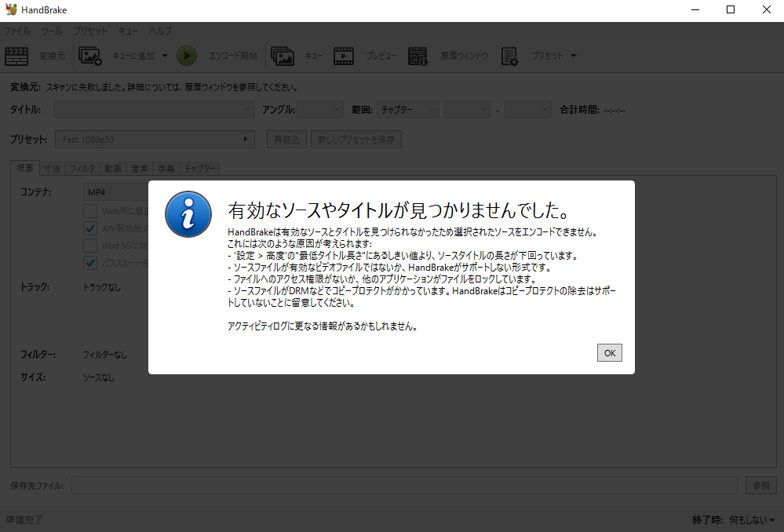This screenshot has width=784, height=532.
Task: Switch to the 字幕 tab
Action: tap(166, 168)
